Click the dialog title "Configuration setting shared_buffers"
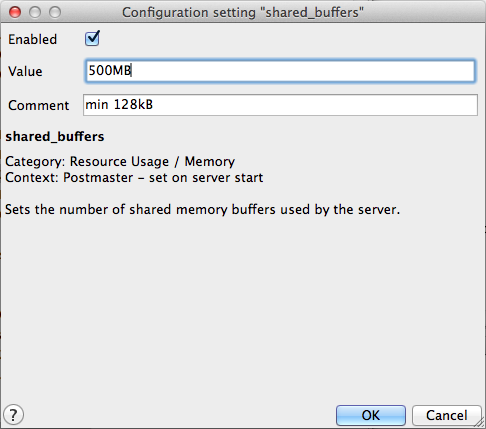Screen dimensions: 486x429 tap(243, 13)
